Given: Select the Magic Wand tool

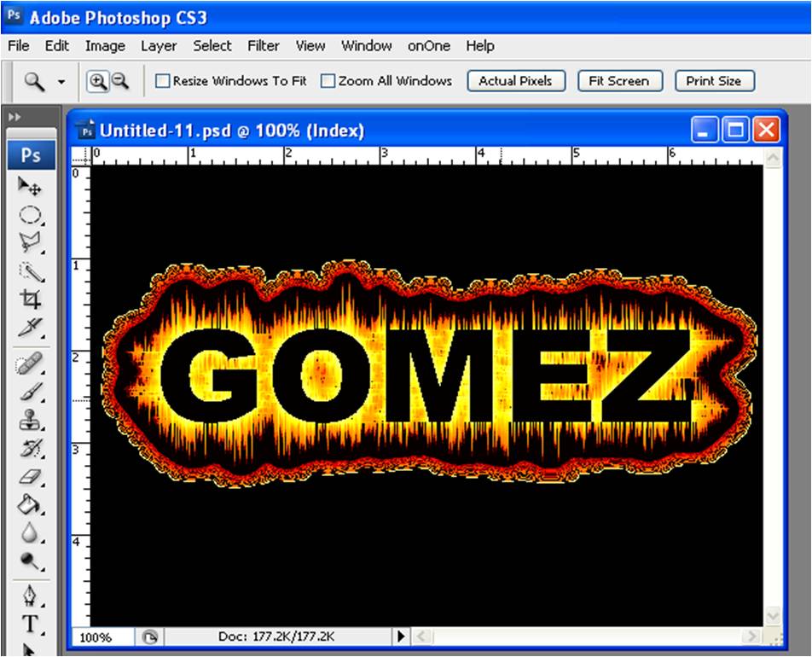Looking at the screenshot, I should pos(31,271).
